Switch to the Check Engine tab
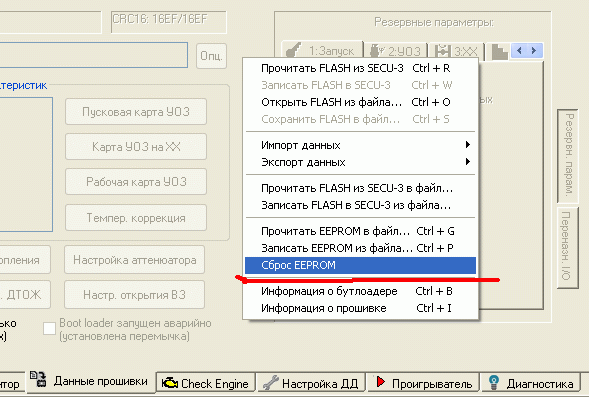 click(x=205, y=383)
